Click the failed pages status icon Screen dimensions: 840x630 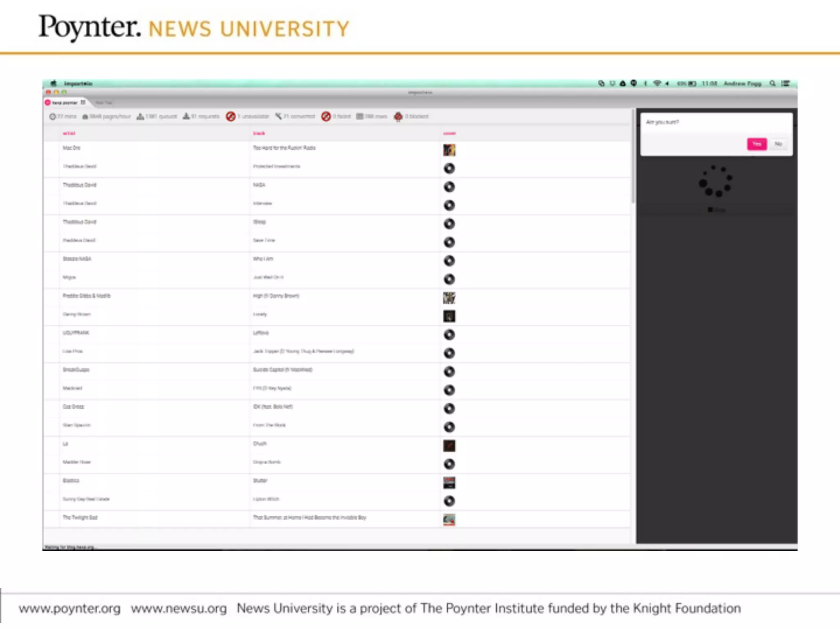coord(326,116)
